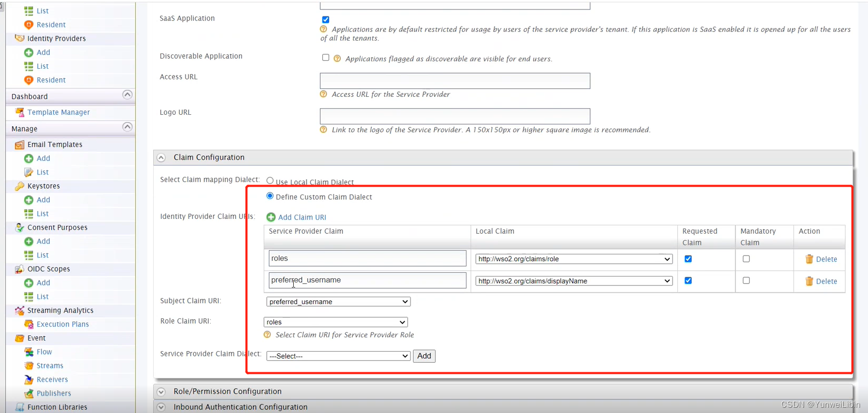This screenshot has width=868, height=413.
Task: Click the Add icon under Identity Providers
Action: [x=29, y=52]
